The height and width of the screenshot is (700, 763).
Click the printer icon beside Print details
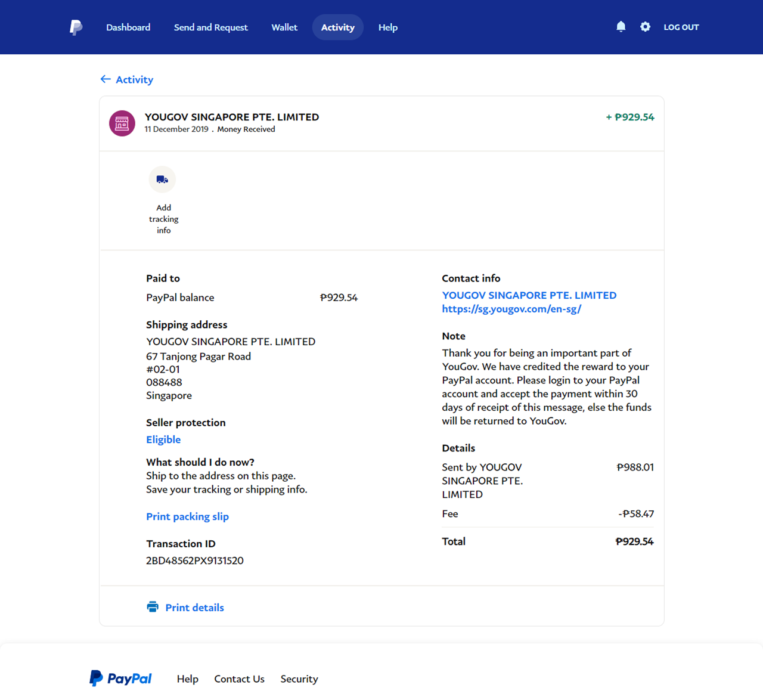coord(153,607)
